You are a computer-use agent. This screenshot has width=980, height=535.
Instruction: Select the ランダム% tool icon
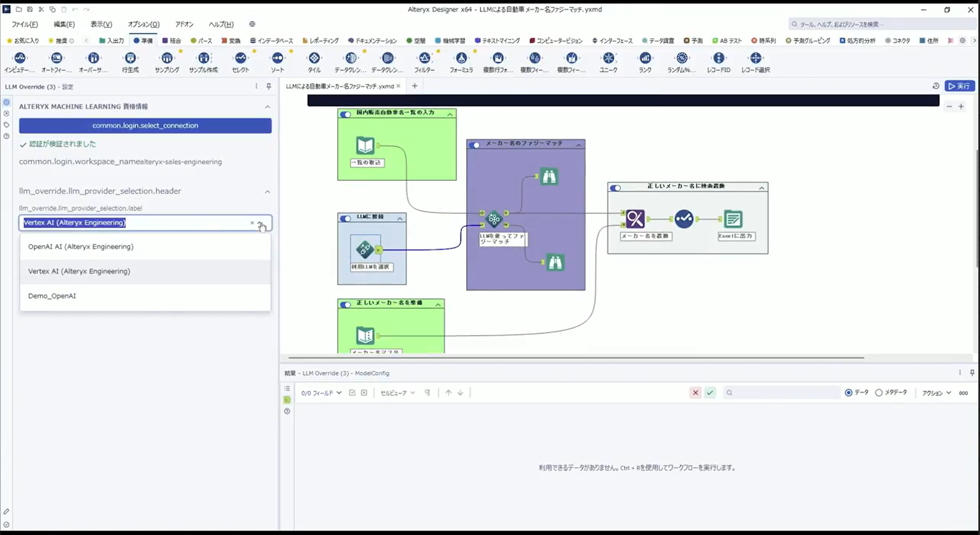tap(682, 58)
